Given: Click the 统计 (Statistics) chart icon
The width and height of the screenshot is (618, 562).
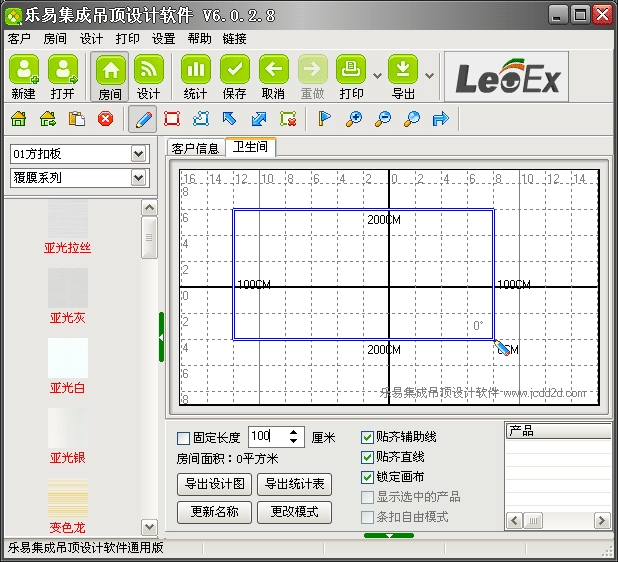Looking at the screenshot, I should pyautogui.click(x=196, y=71).
